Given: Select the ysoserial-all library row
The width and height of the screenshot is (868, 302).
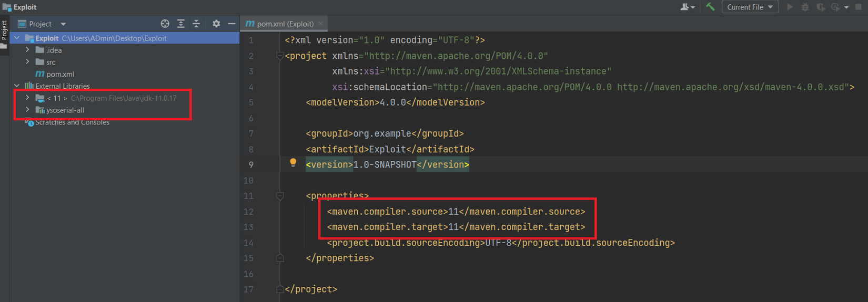Looking at the screenshot, I should coord(124,110).
